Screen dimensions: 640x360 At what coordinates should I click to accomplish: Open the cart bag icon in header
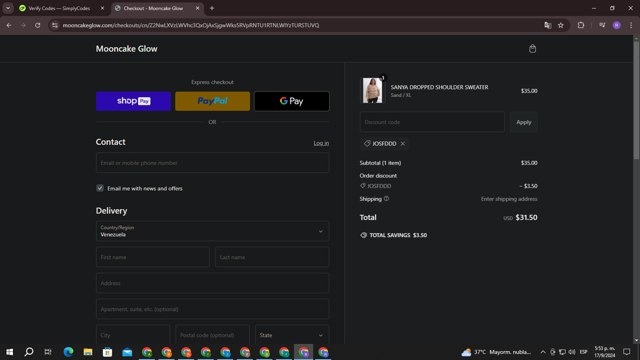click(532, 49)
